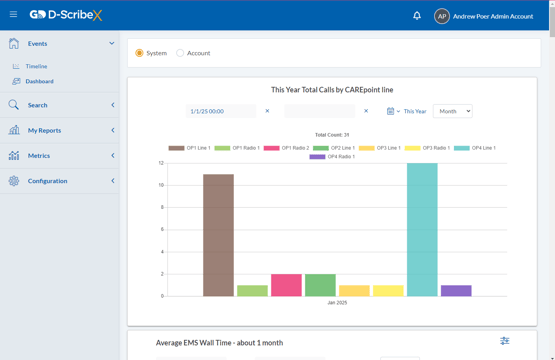Image resolution: width=555 pixels, height=360 pixels.
Task: Click the Timeline chart icon
Action: tap(16, 66)
